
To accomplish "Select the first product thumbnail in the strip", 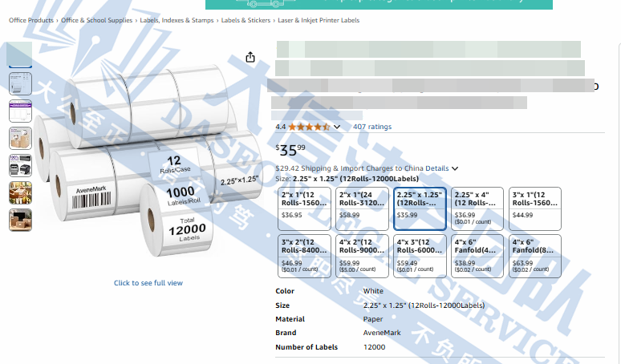I will [19, 55].
